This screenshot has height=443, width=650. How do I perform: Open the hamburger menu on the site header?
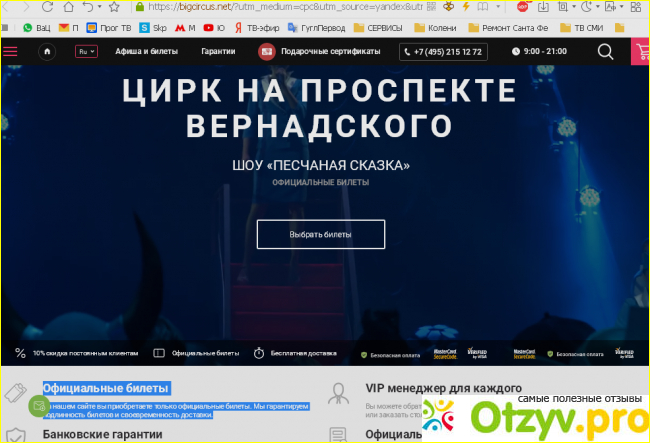click(x=10, y=50)
